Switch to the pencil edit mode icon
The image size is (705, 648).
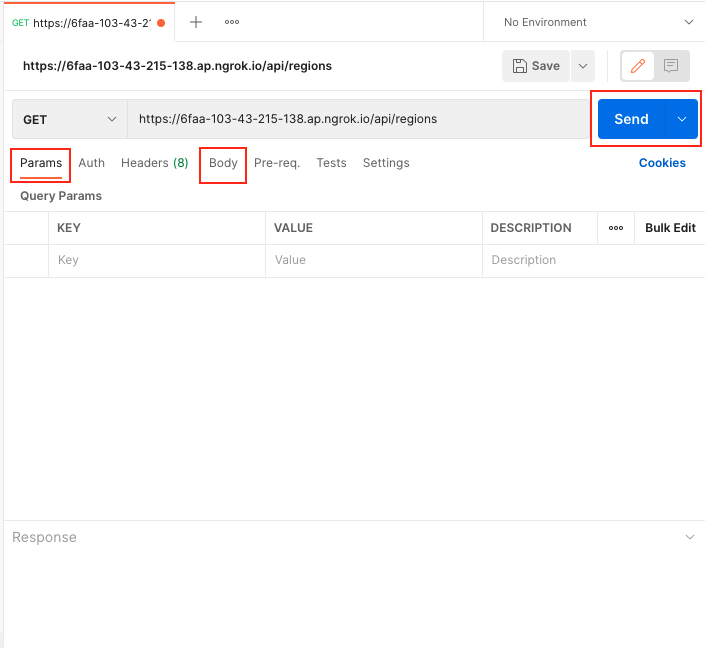pos(637,66)
